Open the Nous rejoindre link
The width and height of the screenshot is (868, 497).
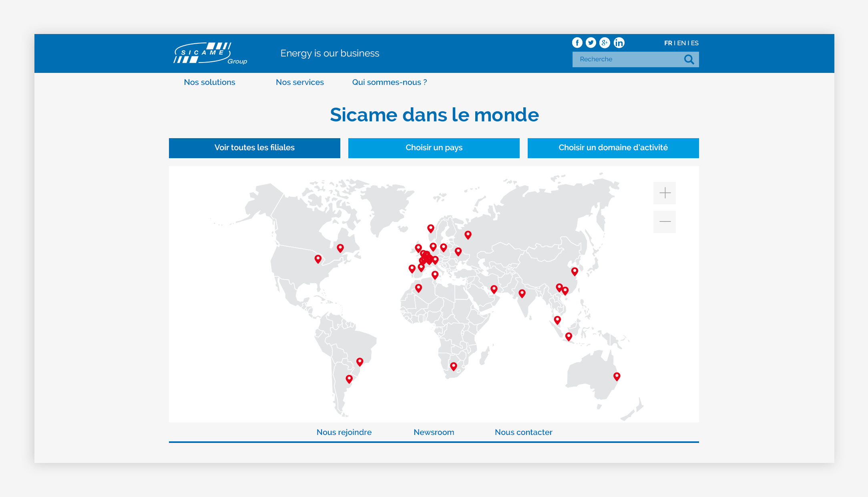point(344,432)
